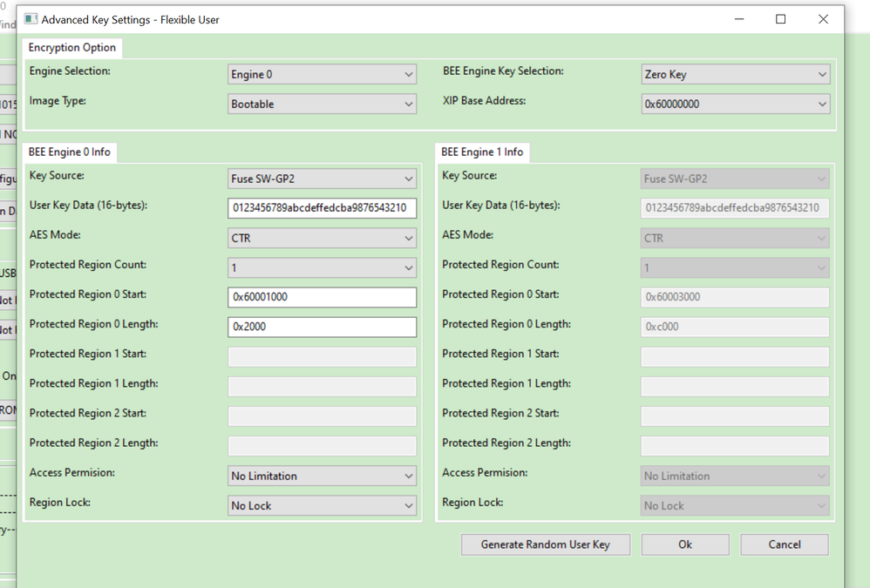Click Engine 0 Protected Region 2 Length field
870x588 pixels.
click(x=322, y=445)
